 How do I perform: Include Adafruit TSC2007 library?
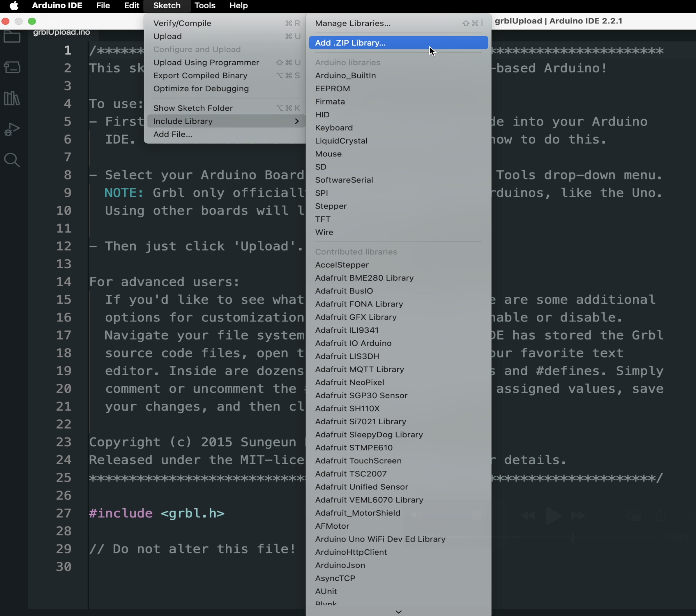[398, 474]
